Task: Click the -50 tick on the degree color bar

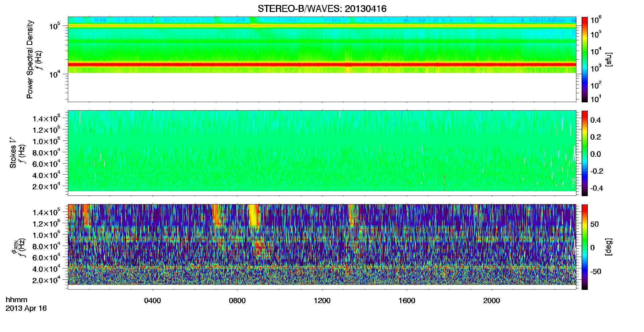Action: (595, 271)
